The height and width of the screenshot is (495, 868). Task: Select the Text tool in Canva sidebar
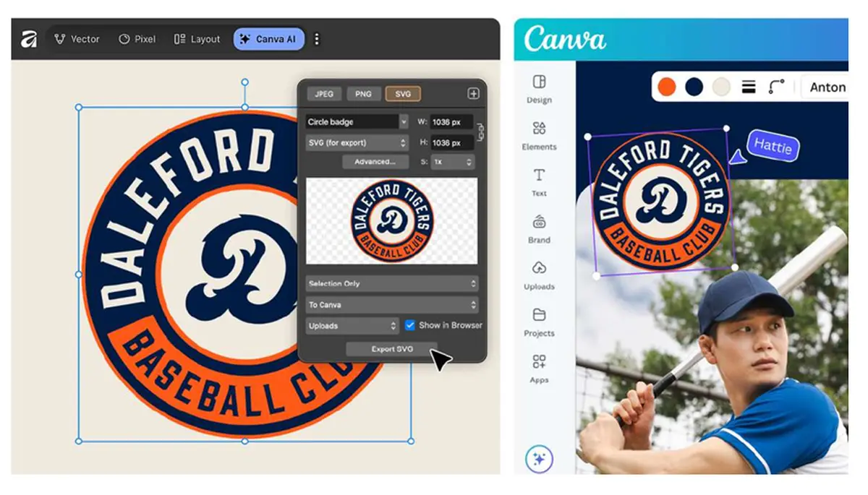pyautogui.click(x=539, y=181)
